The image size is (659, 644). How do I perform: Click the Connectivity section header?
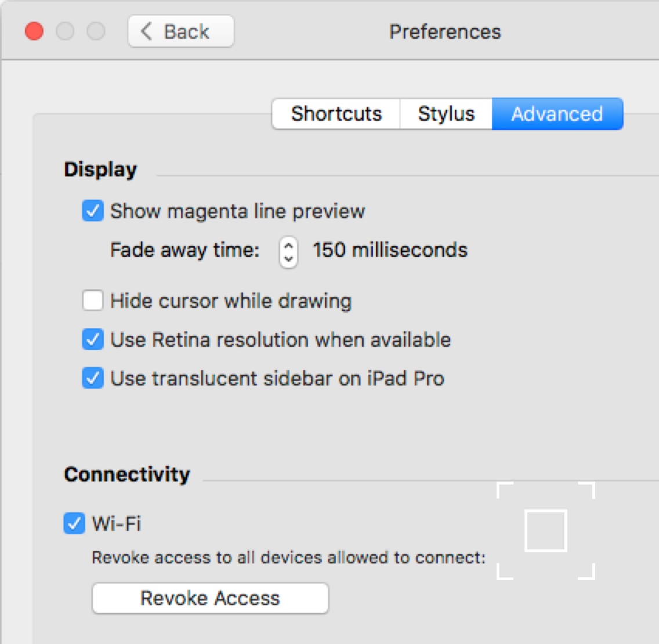pos(126,474)
